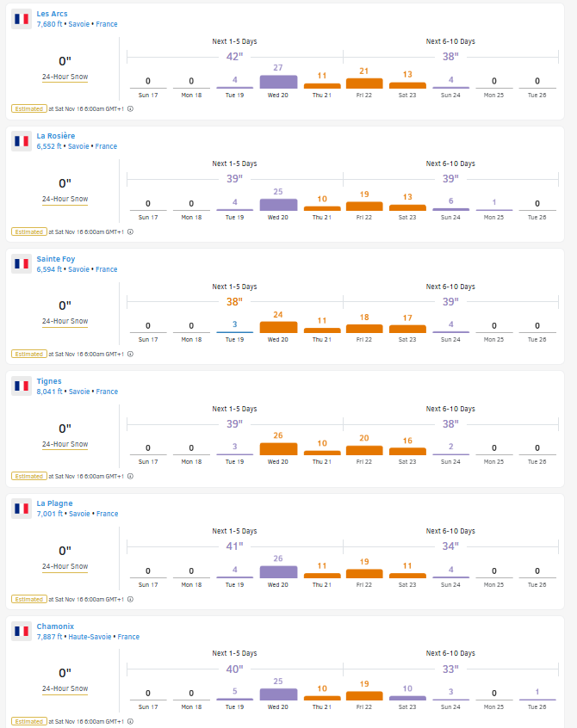
Task: Click the 24-Hour Snow label in La Plagne card
Action: click(x=65, y=567)
